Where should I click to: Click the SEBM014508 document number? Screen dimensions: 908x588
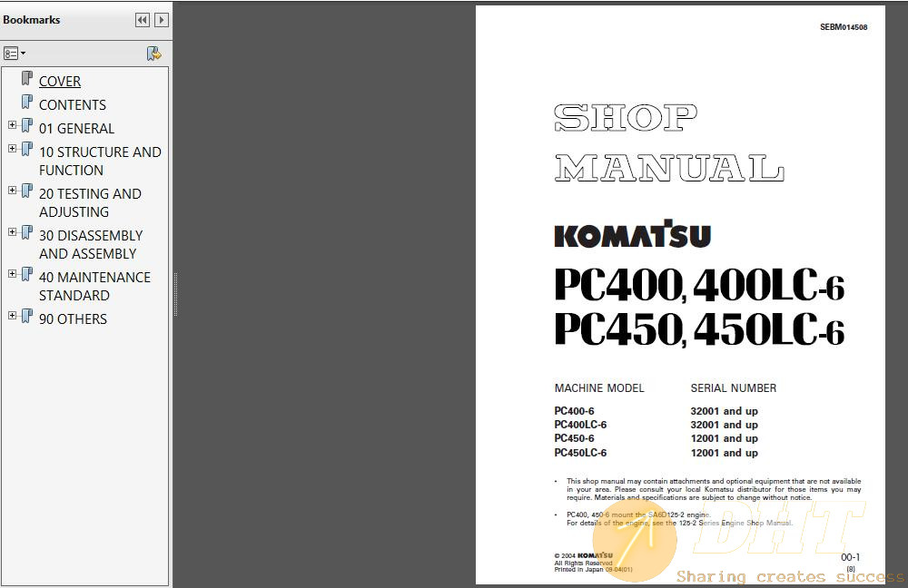[x=844, y=27]
